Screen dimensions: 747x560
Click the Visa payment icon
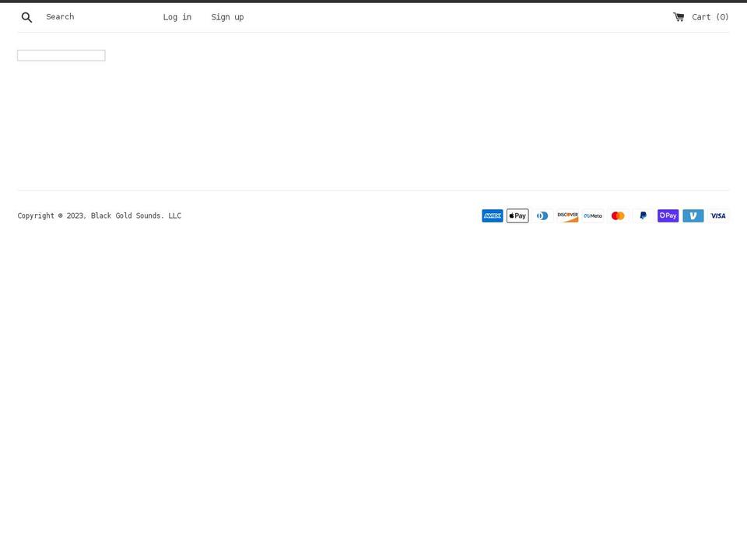(x=717, y=215)
